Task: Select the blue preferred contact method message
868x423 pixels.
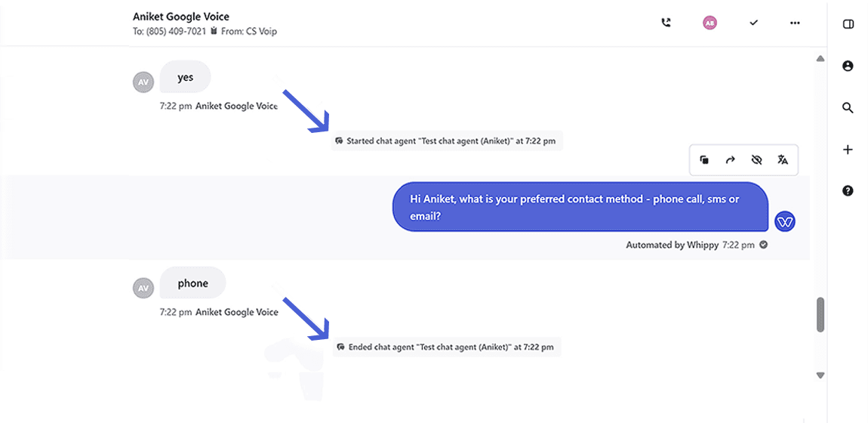Action: point(580,206)
